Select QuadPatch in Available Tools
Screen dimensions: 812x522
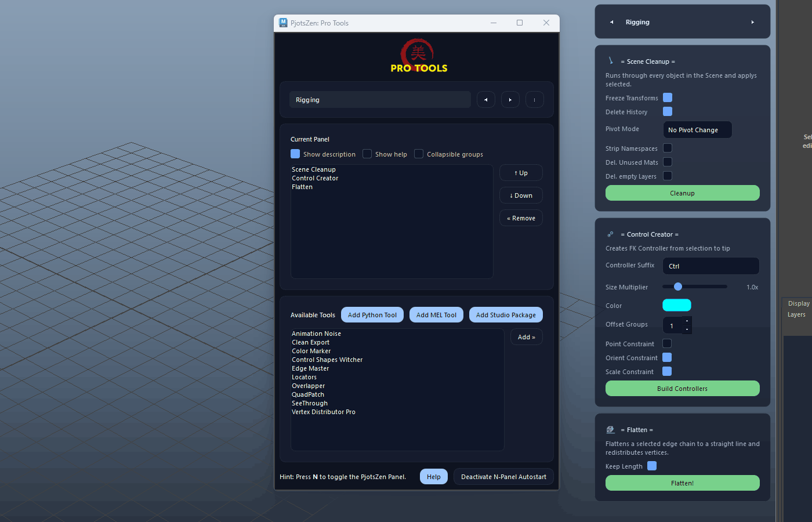click(x=308, y=394)
